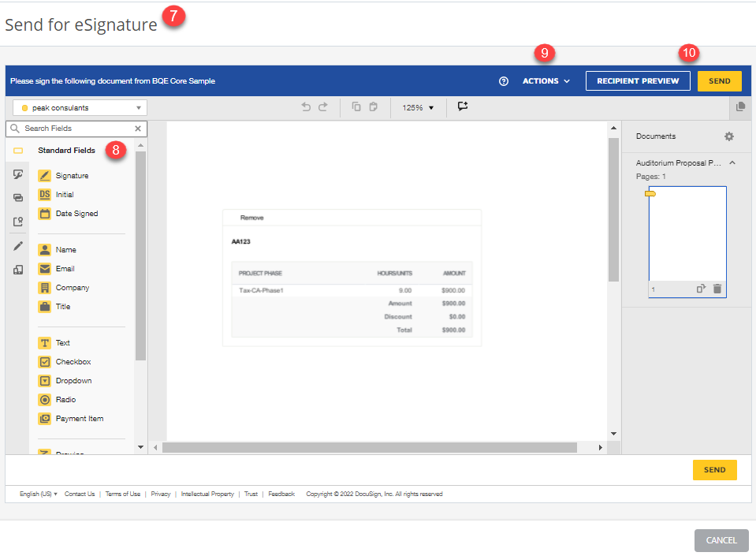756x556 pixels.
Task: Pick the Text field
Action: coord(54,343)
